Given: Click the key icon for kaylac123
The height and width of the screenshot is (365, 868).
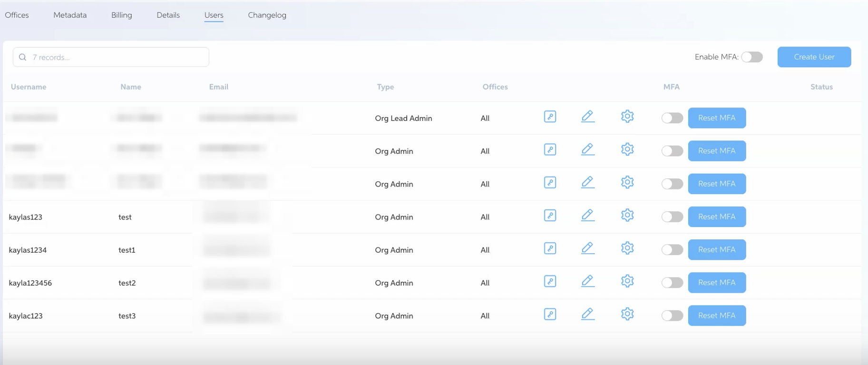Looking at the screenshot, I should pyautogui.click(x=550, y=314).
